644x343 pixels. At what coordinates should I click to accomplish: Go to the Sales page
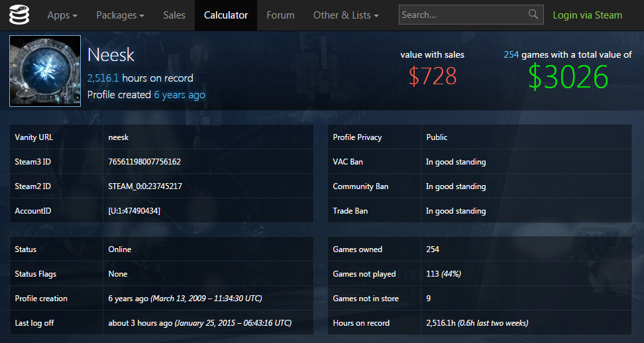[x=174, y=15]
